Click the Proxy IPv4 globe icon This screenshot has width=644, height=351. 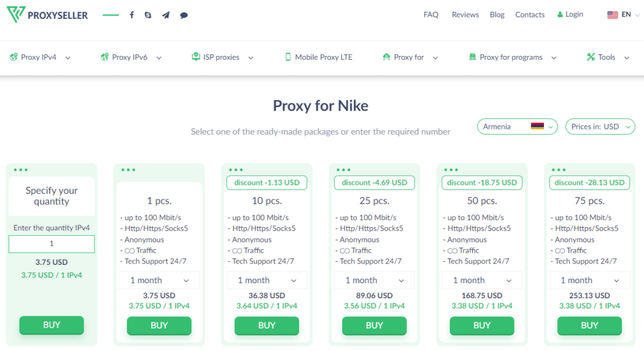(14, 57)
